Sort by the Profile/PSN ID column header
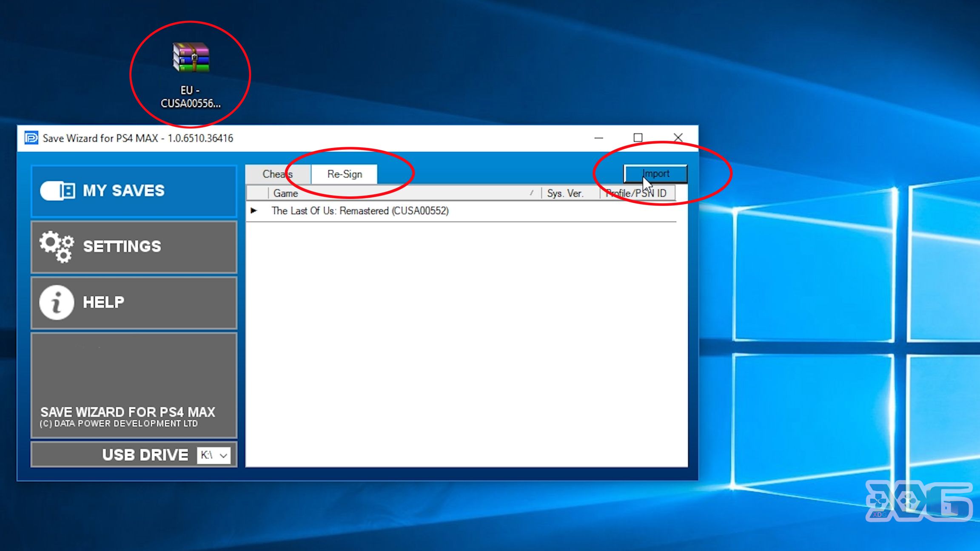This screenshot has width=980, height=551. (x=637, y=193)
